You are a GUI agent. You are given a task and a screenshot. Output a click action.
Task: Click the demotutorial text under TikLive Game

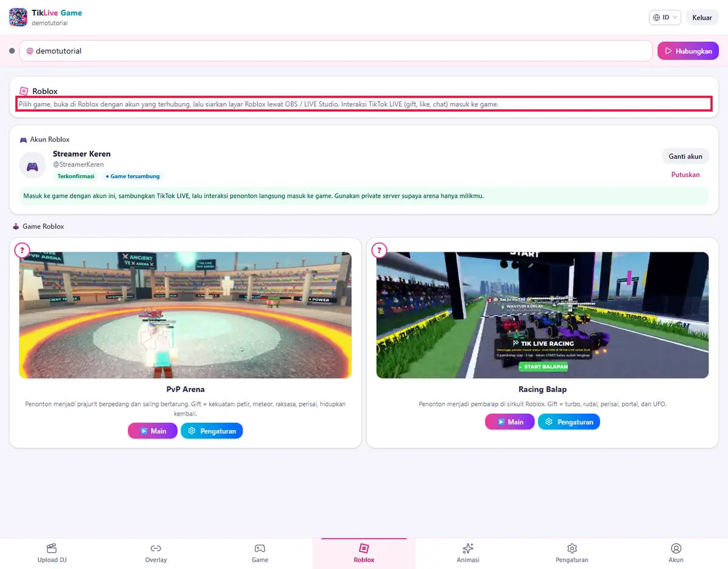[50, 23]
